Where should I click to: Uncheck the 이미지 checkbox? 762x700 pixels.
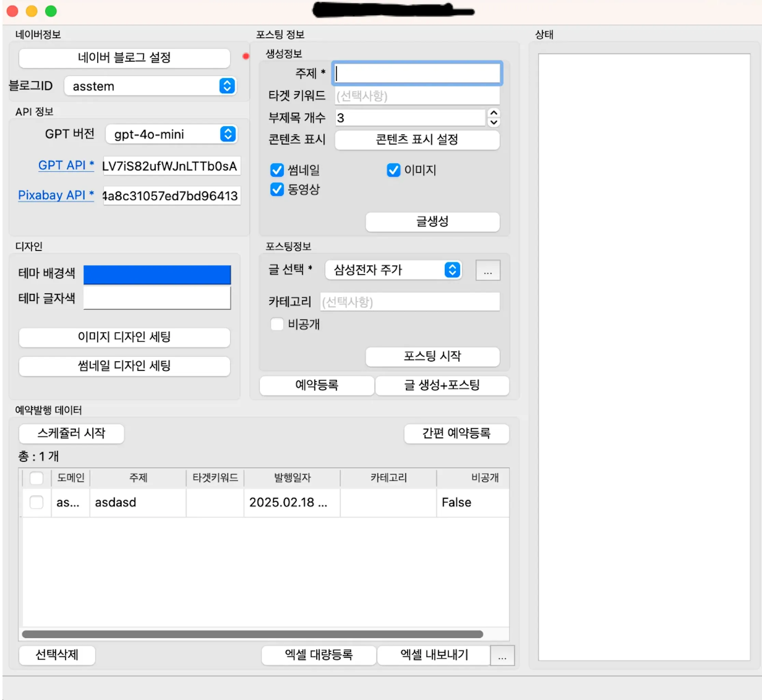point(393,170)
